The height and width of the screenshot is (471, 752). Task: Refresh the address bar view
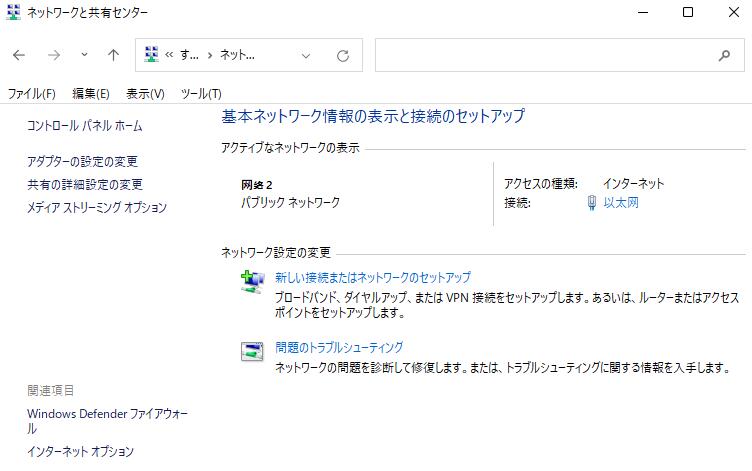(x=343, y=56)
